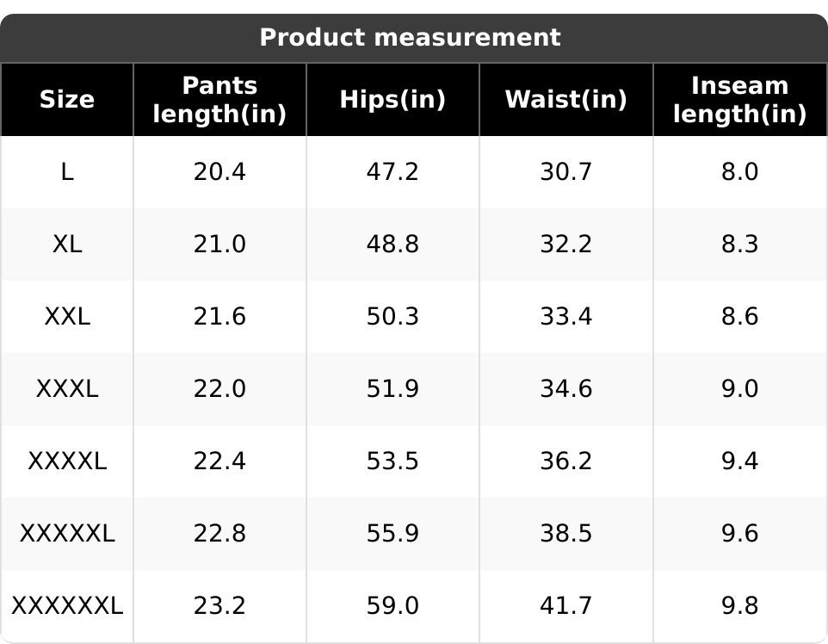The image size is (828, 644).
Task: Click the 20.4 pants length value
Action: point(219,172)
